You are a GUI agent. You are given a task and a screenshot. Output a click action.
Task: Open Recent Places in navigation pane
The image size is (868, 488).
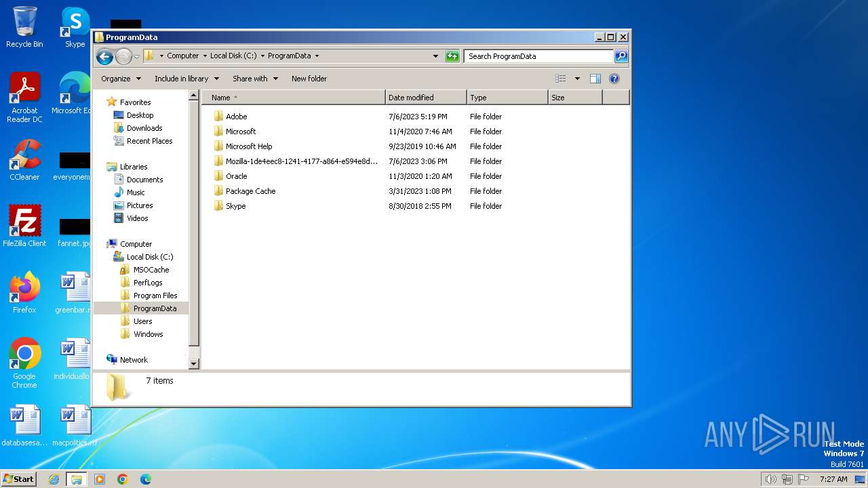(149, 141)
